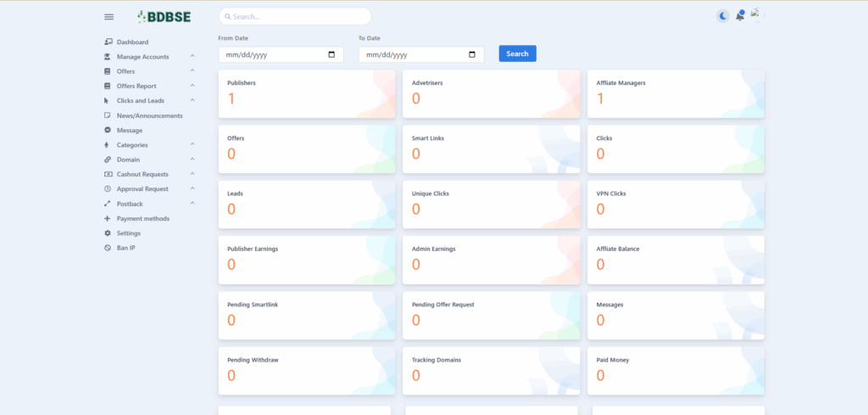This screenshot has height=415, width=868.
Task: Expand the Offers Report submenu chevron
Action: (x=192, y=86)
